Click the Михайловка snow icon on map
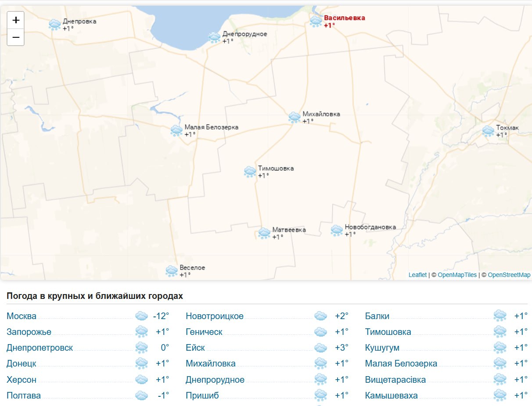The image size is (532, 406). (294, 117)
